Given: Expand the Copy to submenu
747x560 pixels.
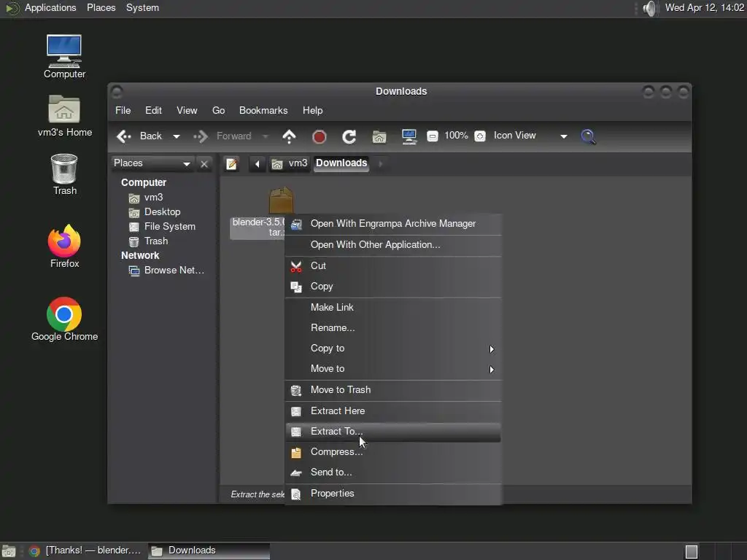Looking at the screenshot, I should pos(393,349).
